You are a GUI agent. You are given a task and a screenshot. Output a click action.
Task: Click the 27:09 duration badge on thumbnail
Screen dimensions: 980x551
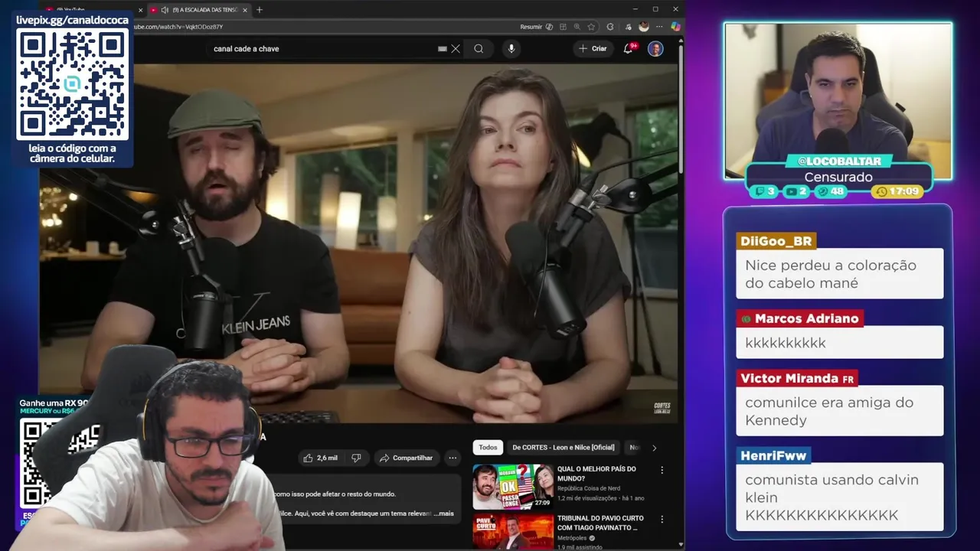[x=541, y=503]
